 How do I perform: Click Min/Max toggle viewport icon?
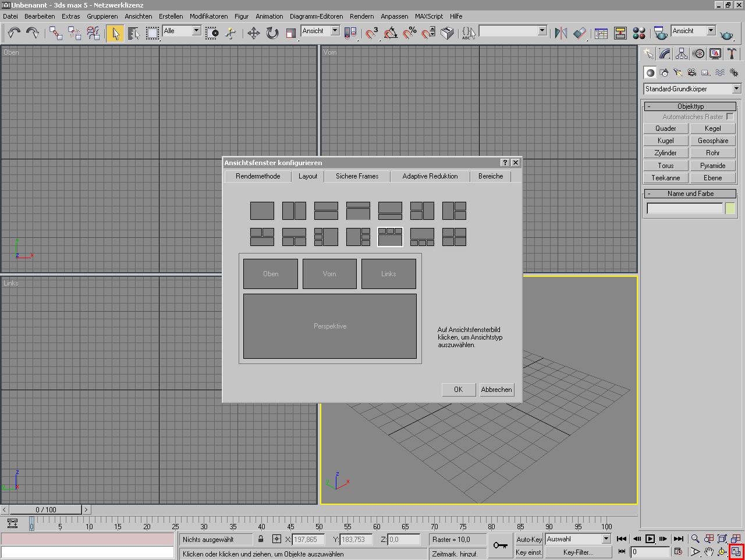[736, 551]
